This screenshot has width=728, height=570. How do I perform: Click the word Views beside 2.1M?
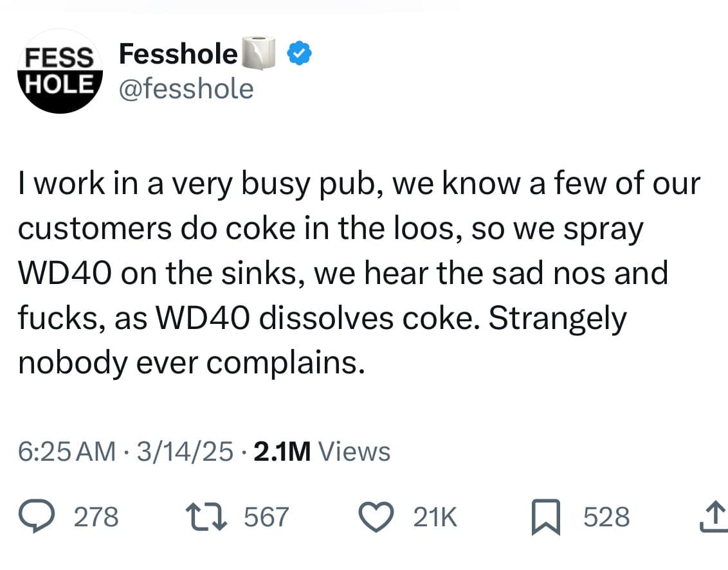tap(354, 452)
